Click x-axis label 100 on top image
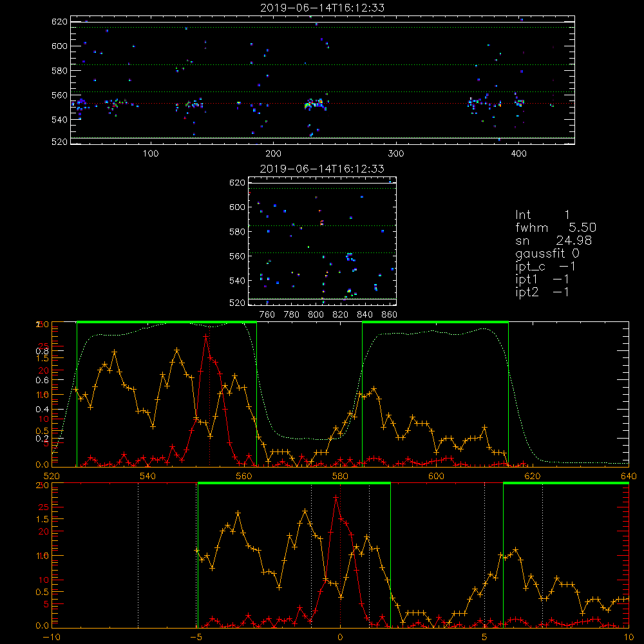 pyautogui.click(x=151, y=154)
